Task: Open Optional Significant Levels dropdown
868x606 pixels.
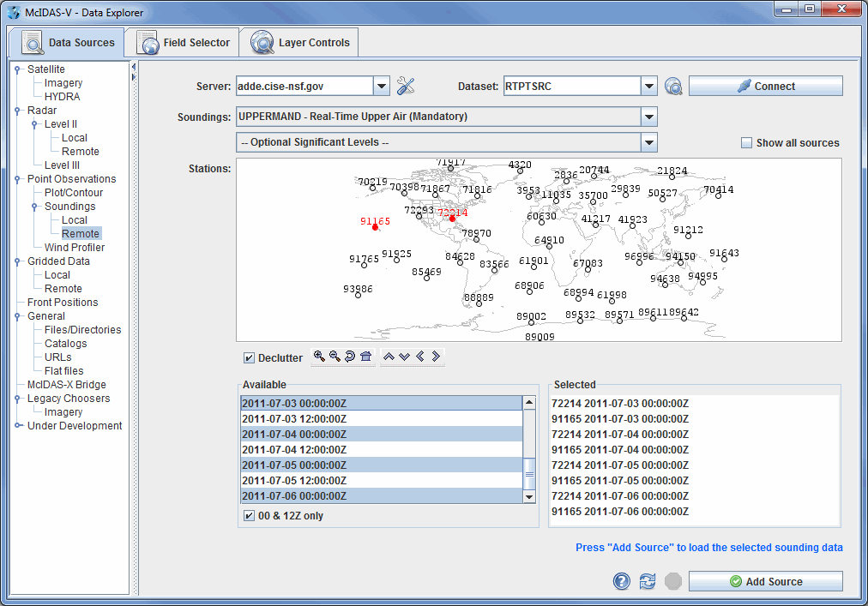Action: tap(649, 142)
